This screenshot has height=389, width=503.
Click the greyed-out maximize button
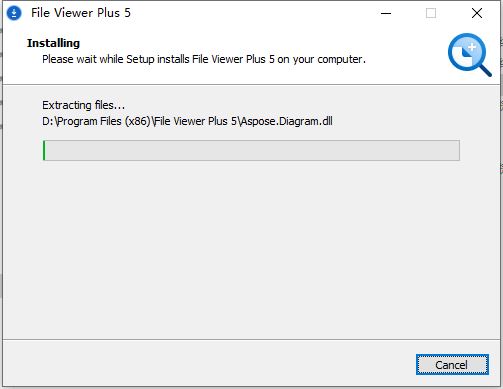click(x=431, y=13)
